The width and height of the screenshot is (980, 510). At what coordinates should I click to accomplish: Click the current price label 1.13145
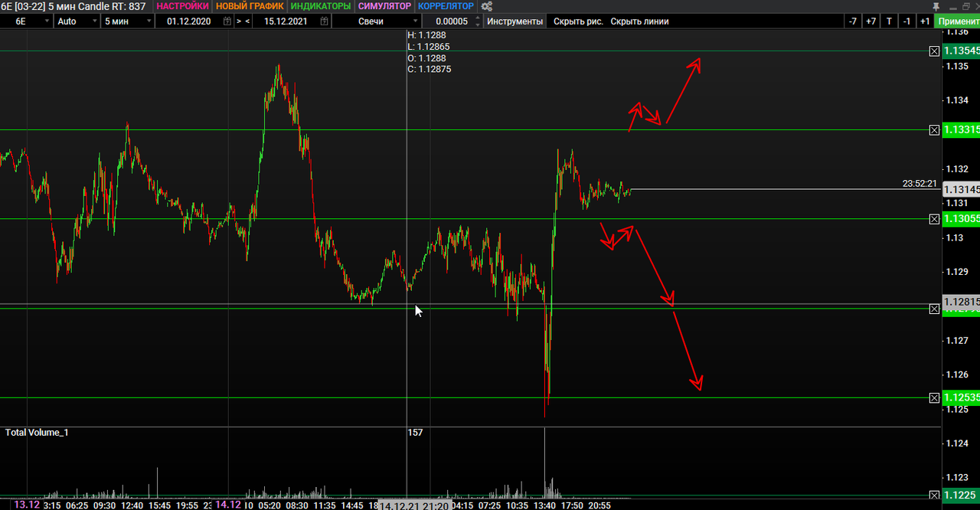(x=961, y=190)
